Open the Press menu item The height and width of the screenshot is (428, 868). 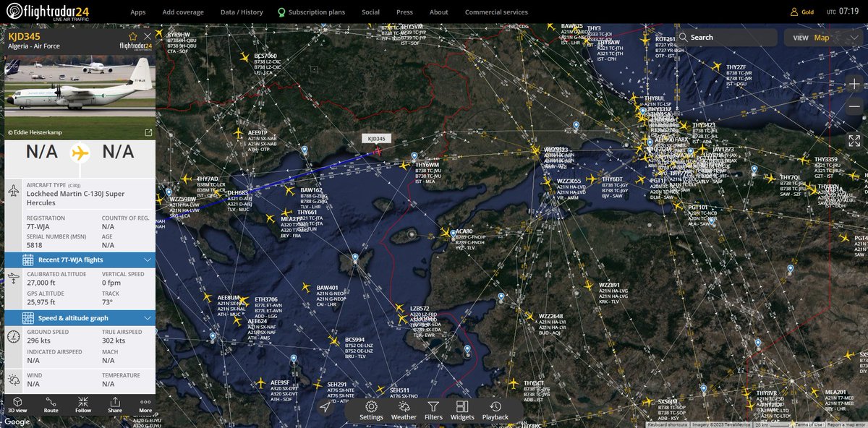(404, 12)
